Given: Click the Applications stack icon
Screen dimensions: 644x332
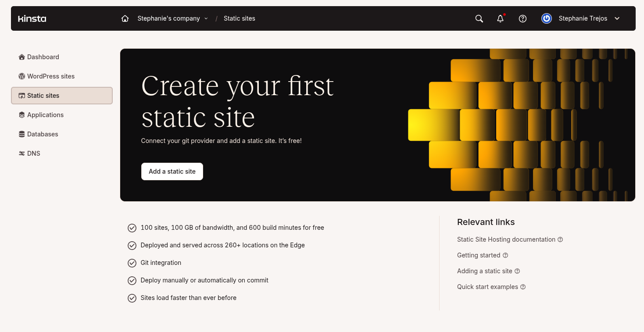Looking at the screenshot, I should pos(21,114).
